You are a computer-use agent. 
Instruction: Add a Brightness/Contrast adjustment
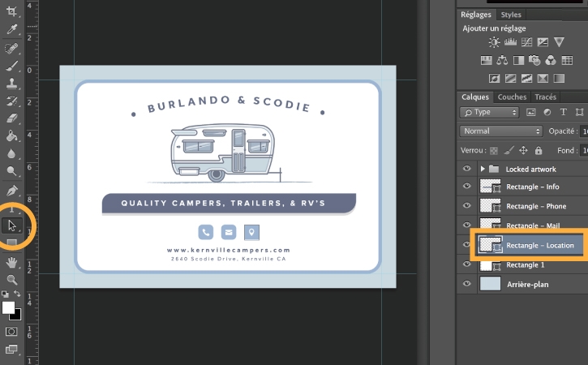pos(494,42)
